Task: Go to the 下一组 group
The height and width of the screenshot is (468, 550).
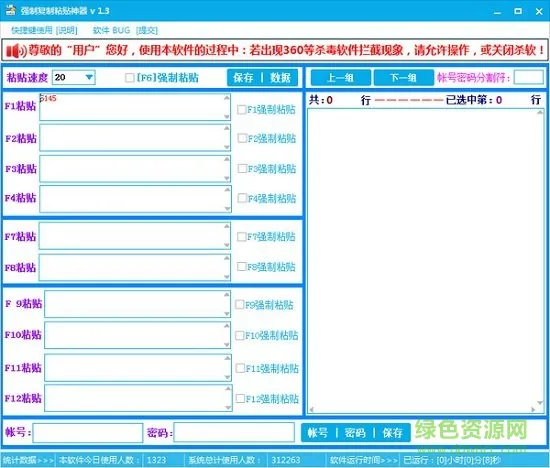Action: (x=403, y=78)
